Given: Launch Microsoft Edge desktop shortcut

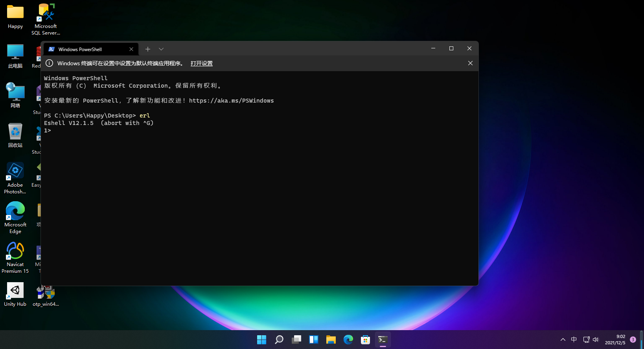Looking at the screenshot, I should pos(15,218).
